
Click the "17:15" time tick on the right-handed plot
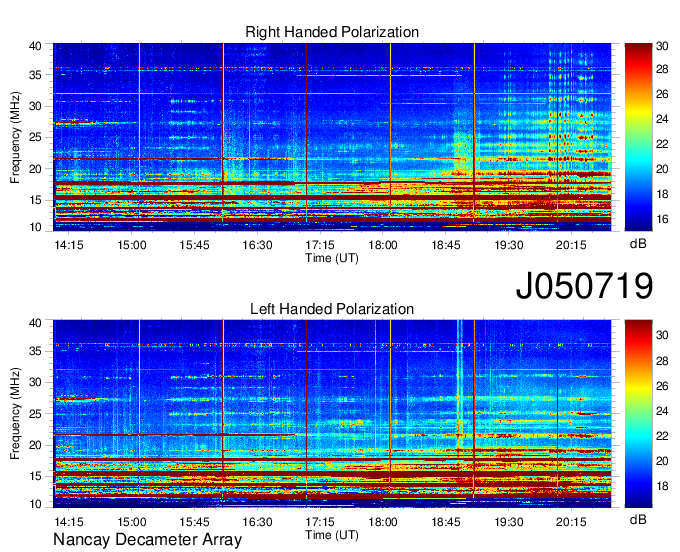[x=320, y=245]
